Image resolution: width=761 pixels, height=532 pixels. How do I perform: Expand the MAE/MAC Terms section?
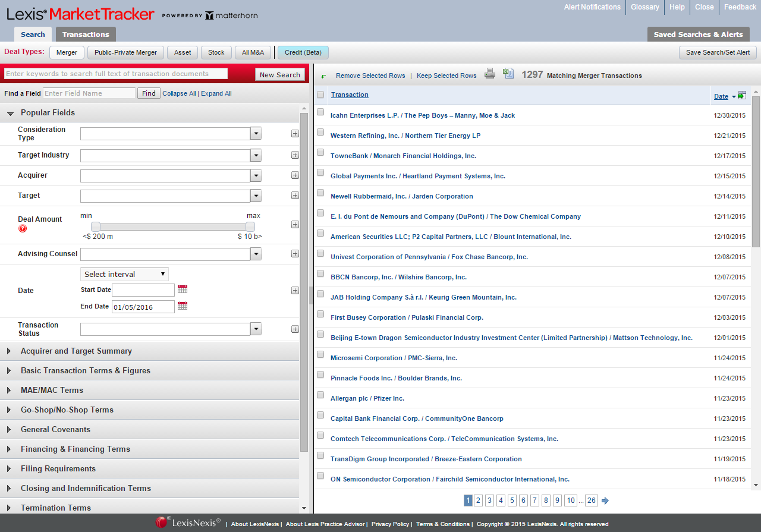(x=150, y=391)
